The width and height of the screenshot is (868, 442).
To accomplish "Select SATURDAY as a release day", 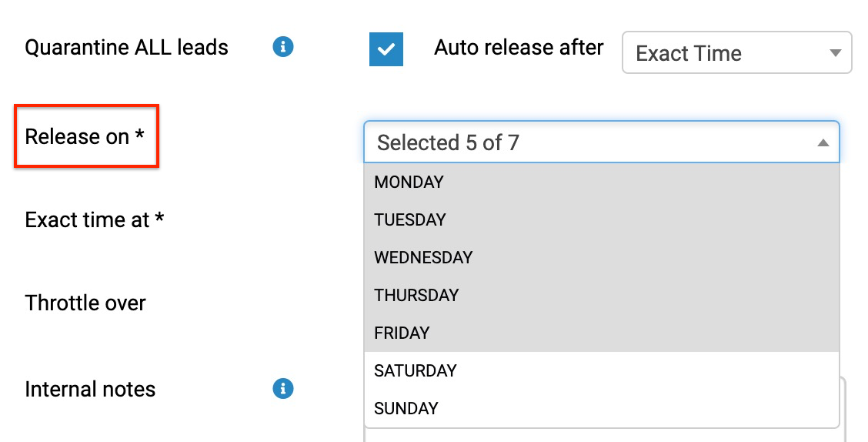I will 602,370.
